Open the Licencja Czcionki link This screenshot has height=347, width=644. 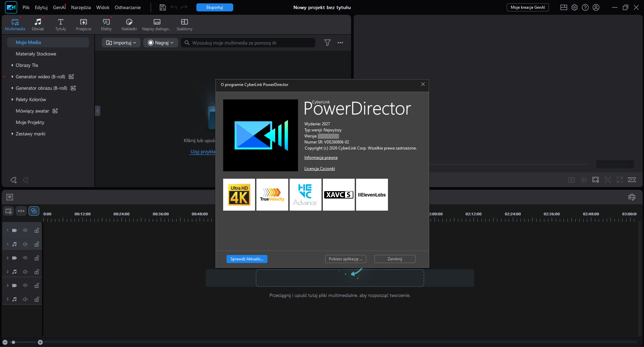pos(319,169)
